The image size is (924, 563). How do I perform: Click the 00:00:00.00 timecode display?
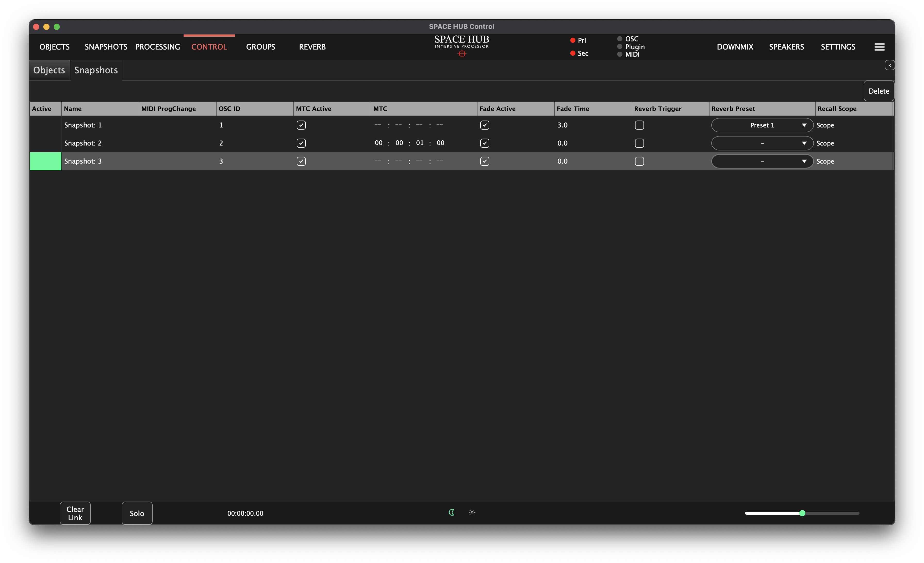click(x=245, y=513)
